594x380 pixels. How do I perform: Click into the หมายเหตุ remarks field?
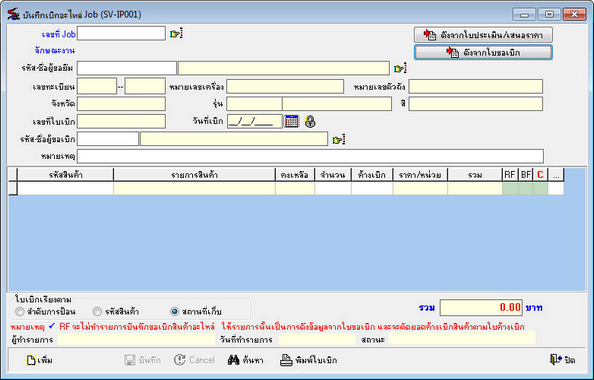[310, 156]
